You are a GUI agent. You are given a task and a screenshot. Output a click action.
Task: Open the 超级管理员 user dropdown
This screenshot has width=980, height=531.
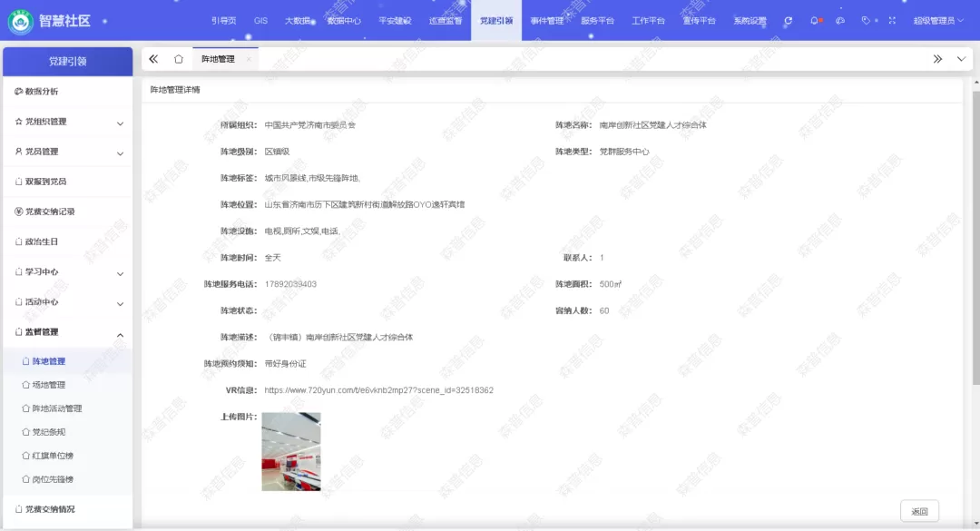click(938, 21)
